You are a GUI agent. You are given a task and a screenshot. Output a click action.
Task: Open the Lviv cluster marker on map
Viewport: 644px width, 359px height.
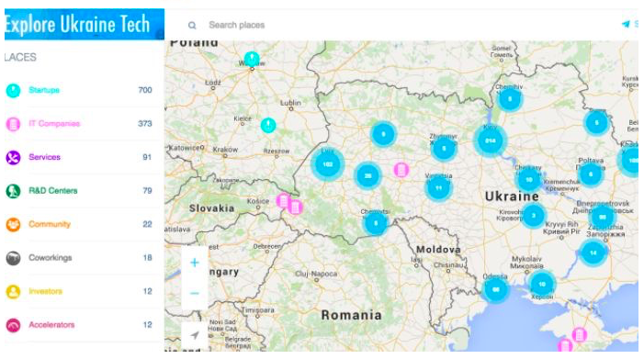coord(327,164)
